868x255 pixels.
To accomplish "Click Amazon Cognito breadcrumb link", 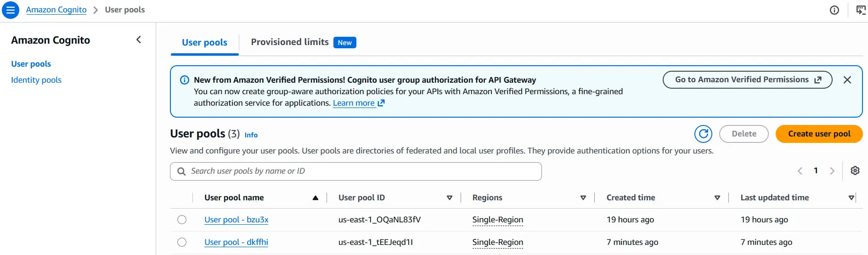I will point(56,10).
